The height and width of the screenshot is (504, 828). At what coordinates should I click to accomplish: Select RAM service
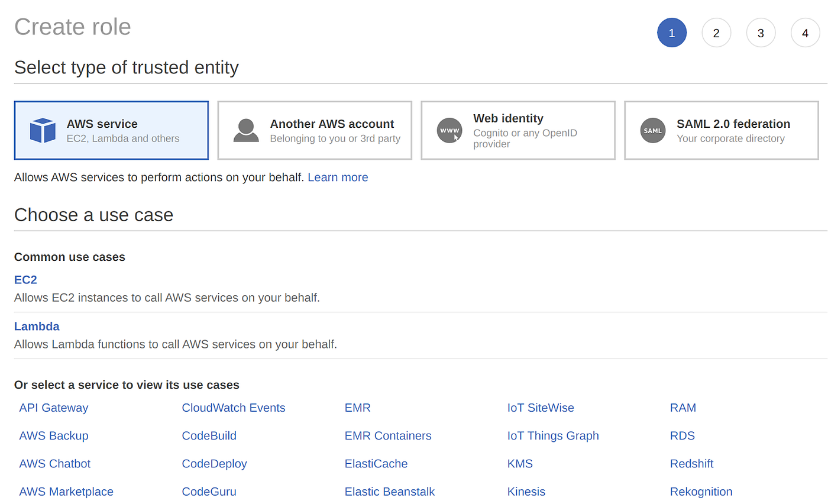tap(683, 408)
